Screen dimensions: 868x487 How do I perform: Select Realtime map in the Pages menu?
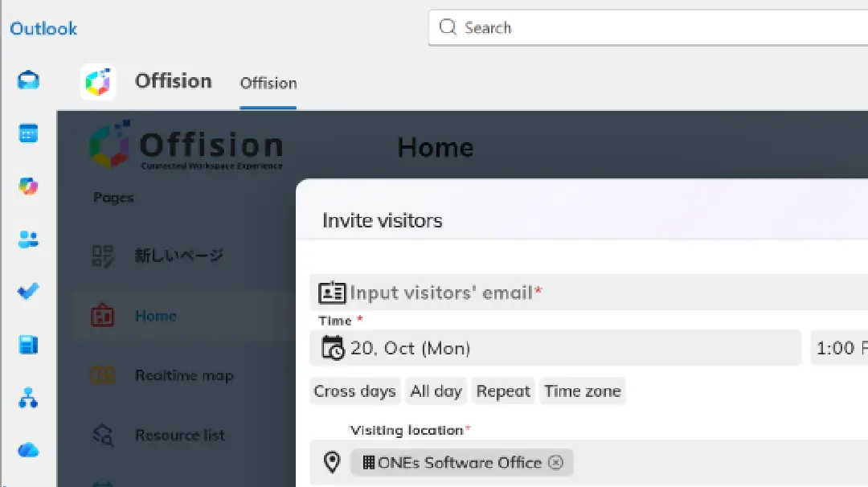186,375
